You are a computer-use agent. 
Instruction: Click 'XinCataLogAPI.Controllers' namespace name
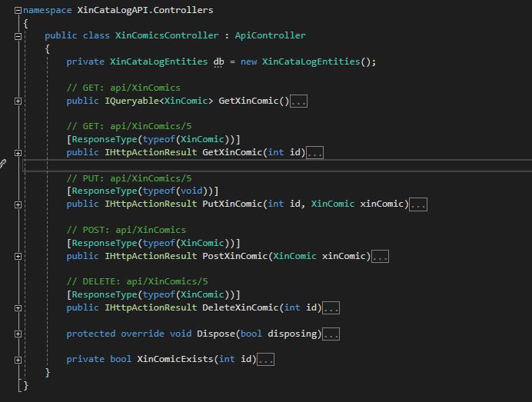point(145,10)
